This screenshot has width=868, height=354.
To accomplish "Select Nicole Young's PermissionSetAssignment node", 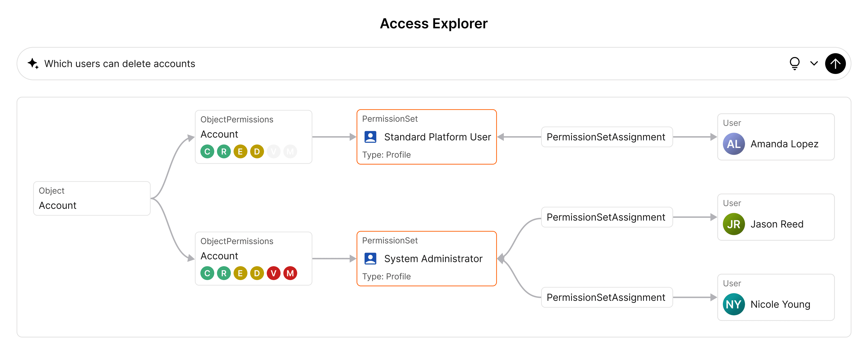I will (x=606, y=297).
